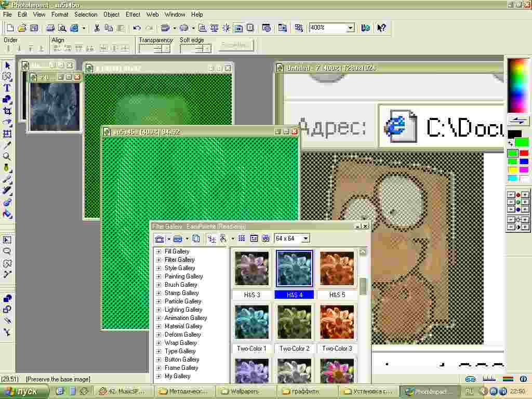Click the thumbnail view icon in EasyPalette
Viewport: 532px width, 399px height.
242,238
